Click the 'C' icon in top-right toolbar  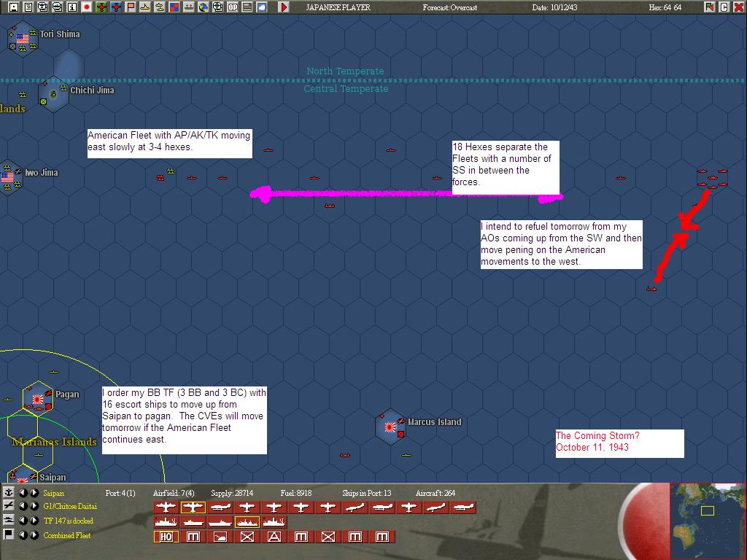coord(724,7)
